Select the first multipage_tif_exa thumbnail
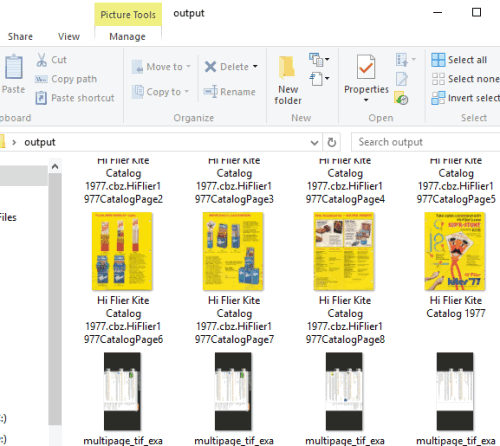 pos(122,391)
